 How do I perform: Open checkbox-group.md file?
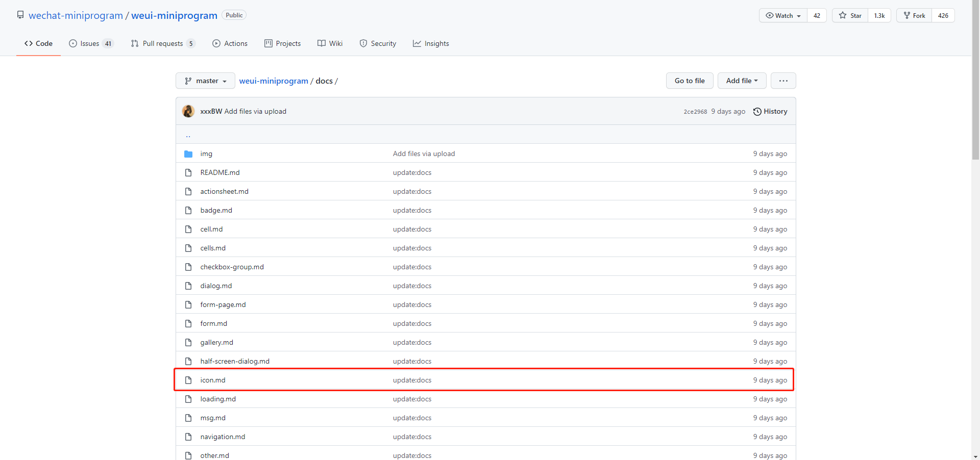pos(232,267)
